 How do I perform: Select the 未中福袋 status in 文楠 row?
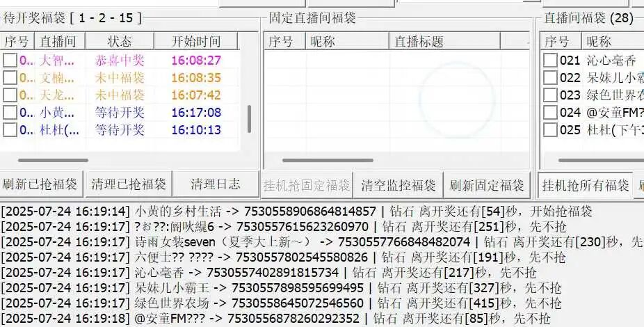pos(120,78)
